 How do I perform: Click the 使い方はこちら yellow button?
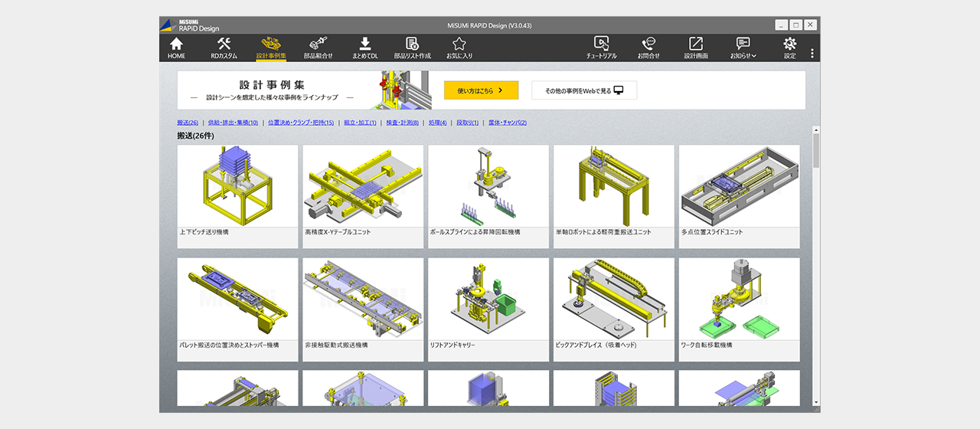tap(481, 90)
